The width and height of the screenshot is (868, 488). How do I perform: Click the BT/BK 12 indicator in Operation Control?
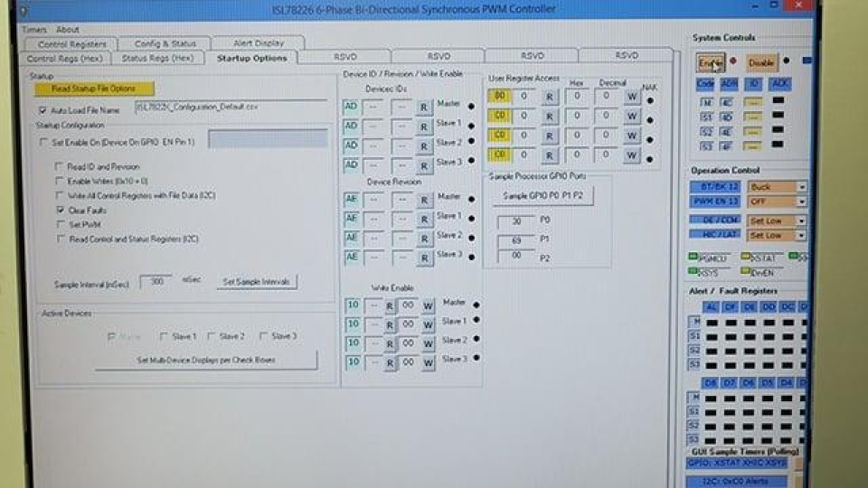[714, 187]
